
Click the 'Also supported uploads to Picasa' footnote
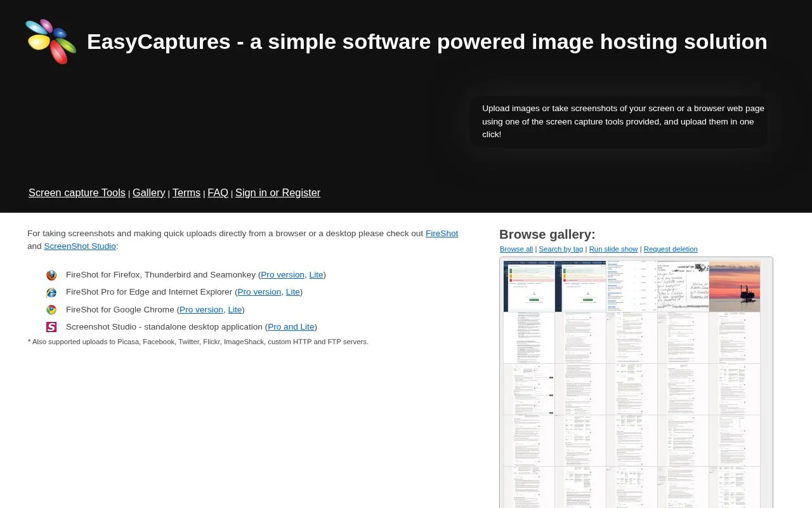tap(198, 342)
